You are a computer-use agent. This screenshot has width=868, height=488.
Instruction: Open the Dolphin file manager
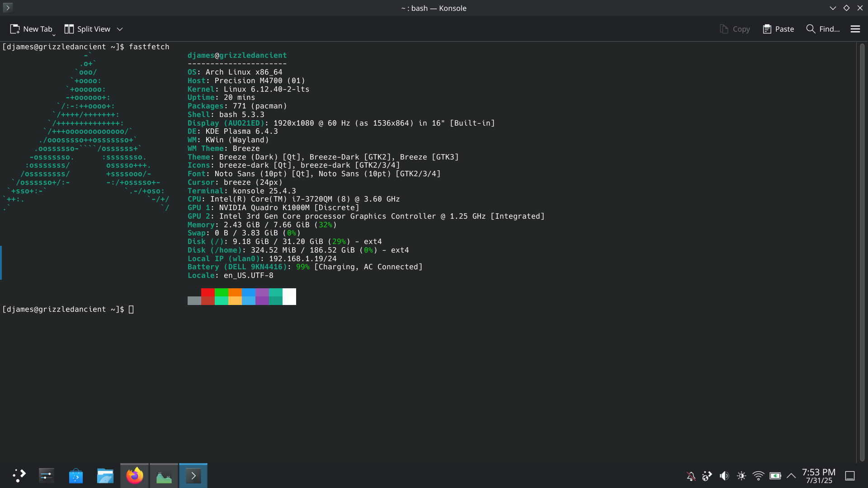(x=105, y=475)
